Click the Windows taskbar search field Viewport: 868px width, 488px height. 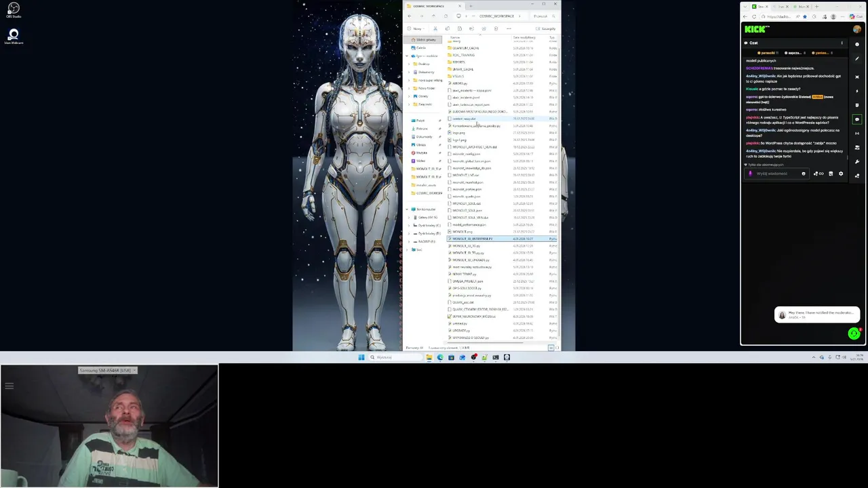pyautogui.click(x=395, y=357)
